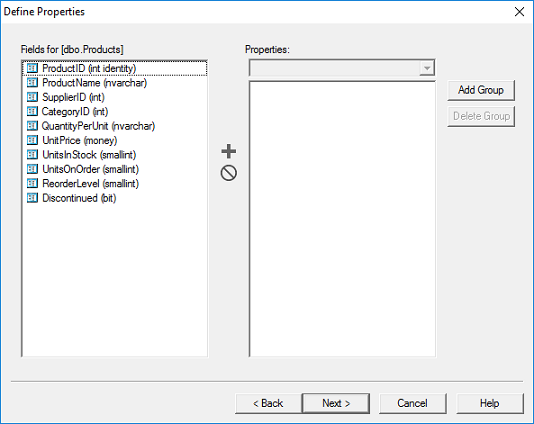Choose UnitsOnOrder (smallint) field

[x=90, y=169]
